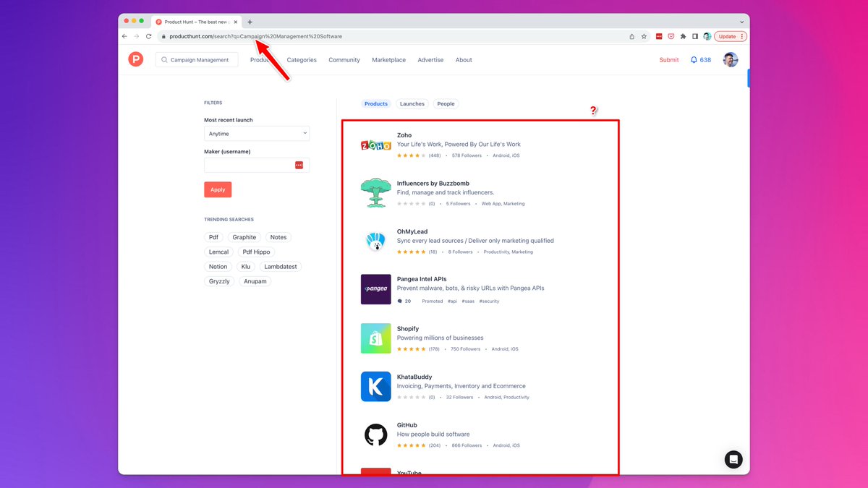Bookmark page with the star icon

(x=644, y=36)
